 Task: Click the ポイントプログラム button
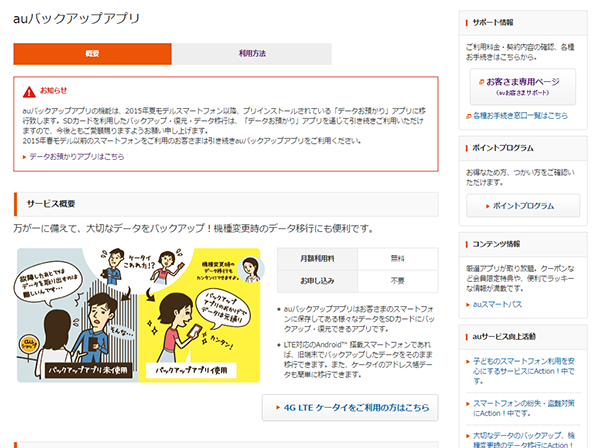pos(523,206)
